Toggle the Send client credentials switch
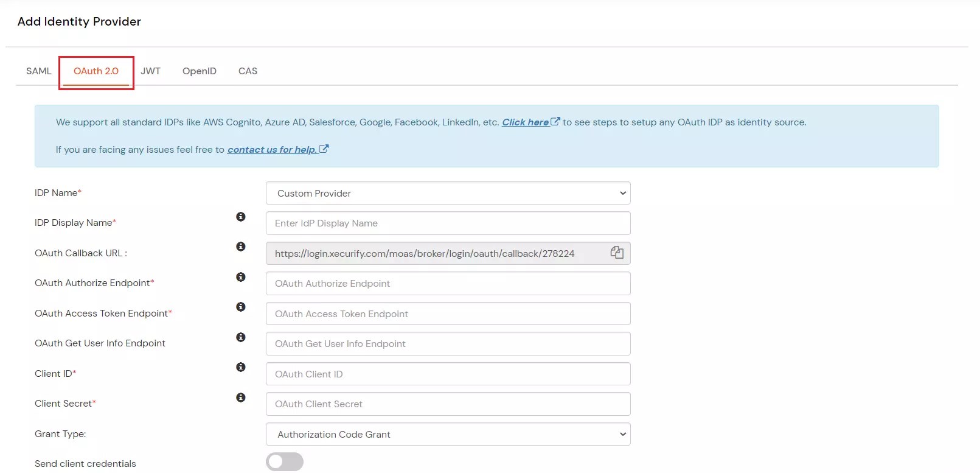Screen dimensions: 980x473 click(x=285, y=462)
